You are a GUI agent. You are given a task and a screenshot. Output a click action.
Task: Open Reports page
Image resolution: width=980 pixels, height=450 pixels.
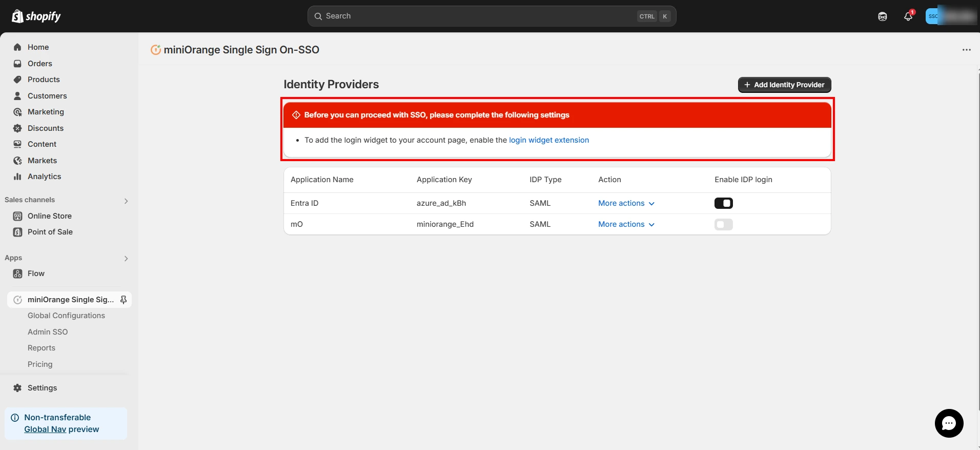pyautogui.click(x=42, y=348)
